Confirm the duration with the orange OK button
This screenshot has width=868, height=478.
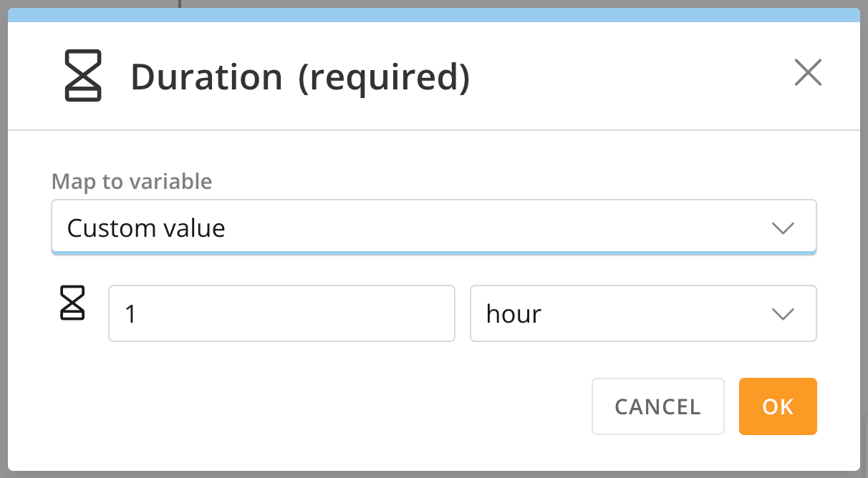[x=778, y=406]
